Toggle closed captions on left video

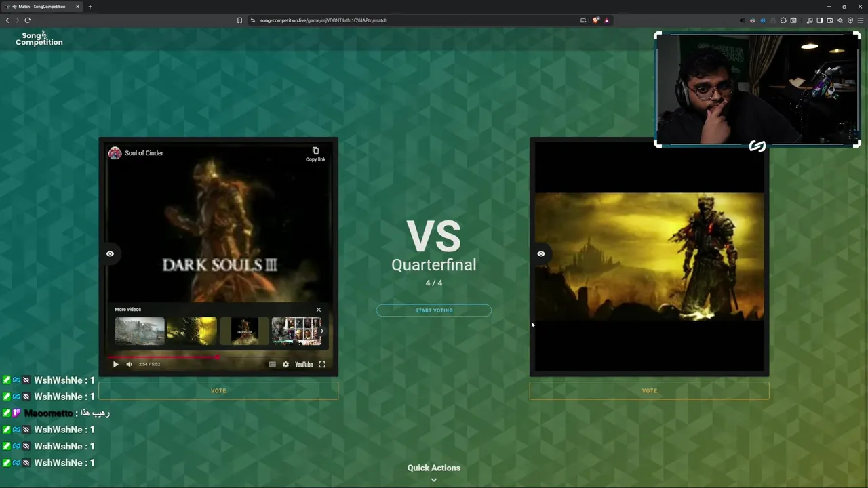(272, 365)
